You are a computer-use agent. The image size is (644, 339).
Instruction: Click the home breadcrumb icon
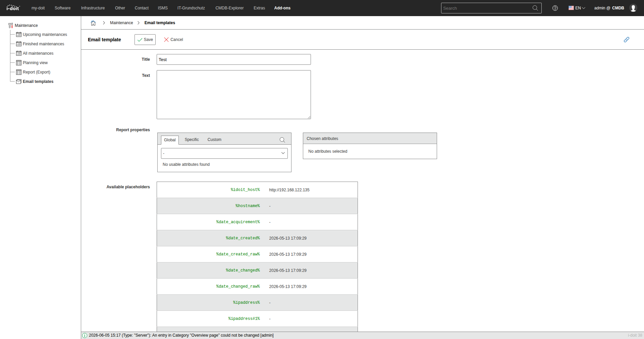93,23
